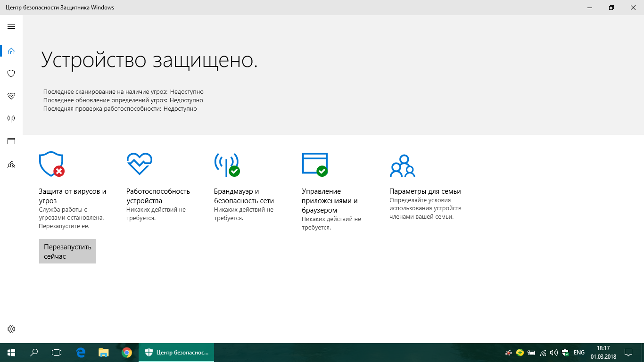Open the firewall antenna icon in sidebar
This screenshot has height=362, width=644.
pyautogui.click(x=11, y=119)
